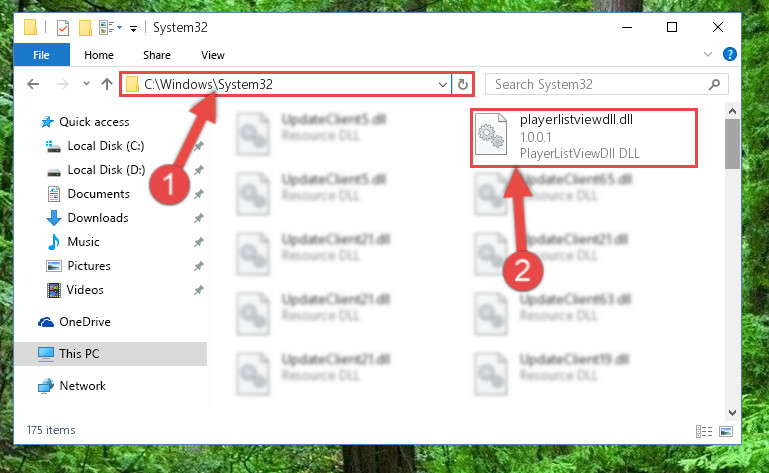Open the Explorer help icon
This screenshot has height=473, width=769.
(x=729, y=54)
